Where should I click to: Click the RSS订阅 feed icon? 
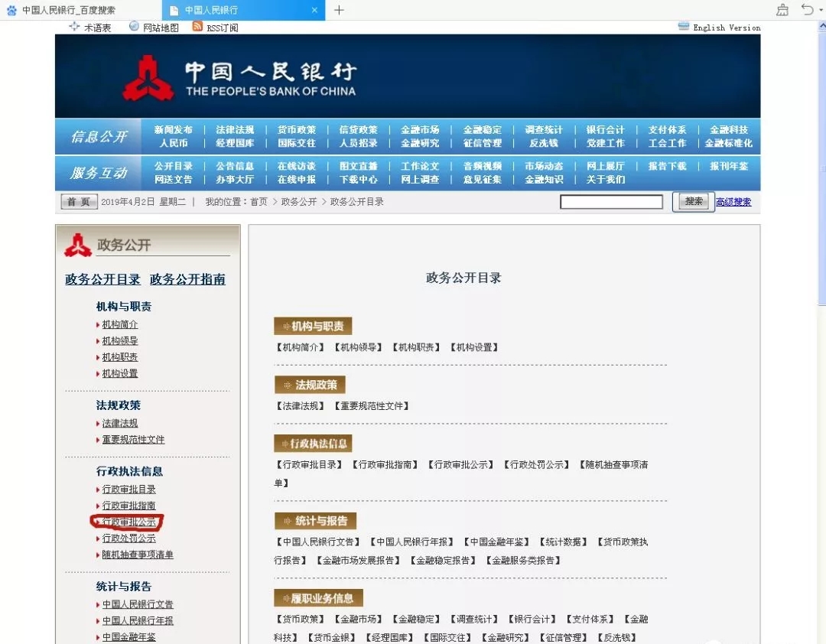pos(197,26)
